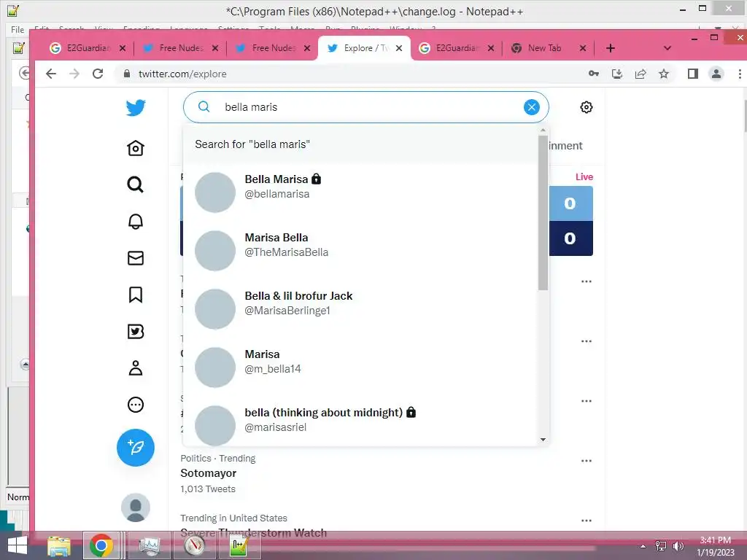
Task: Open more options for Severe Thunderstorm Watch trend
Action: coord(587,521)
